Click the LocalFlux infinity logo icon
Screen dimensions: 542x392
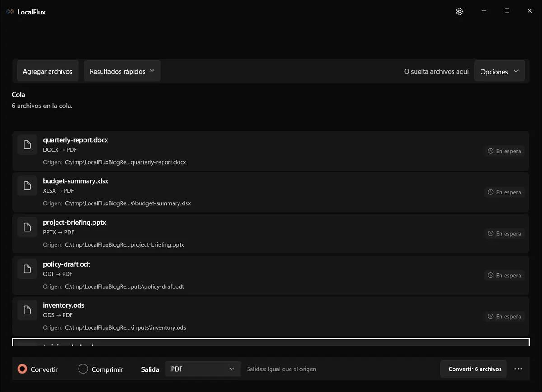10,12
